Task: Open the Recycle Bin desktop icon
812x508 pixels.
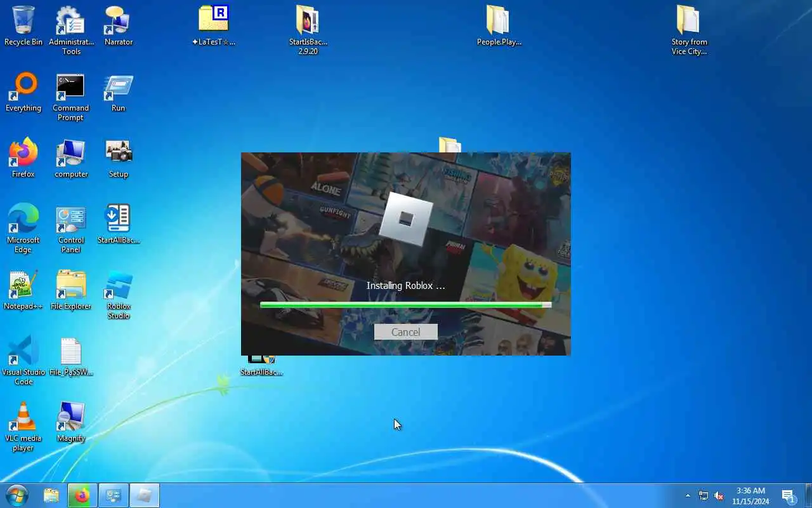Action: (23, 26)
